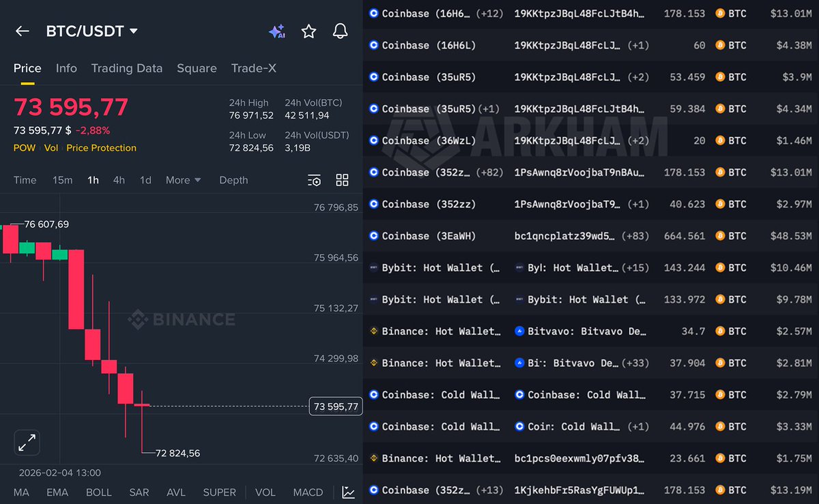Click Coinbase icon in 44.976 BTC row
Viewport: 819px width, 504px height.
click(373, 427)
